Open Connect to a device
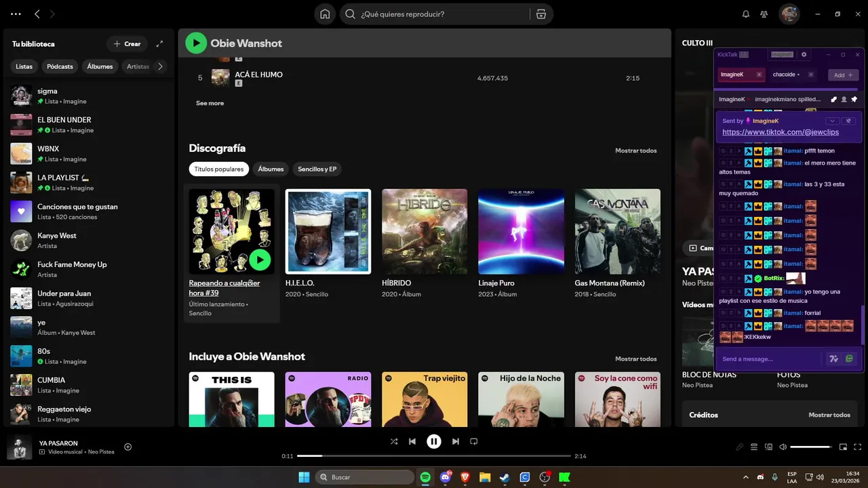Screen dimensions: 868x488 [x=768, y=447]
